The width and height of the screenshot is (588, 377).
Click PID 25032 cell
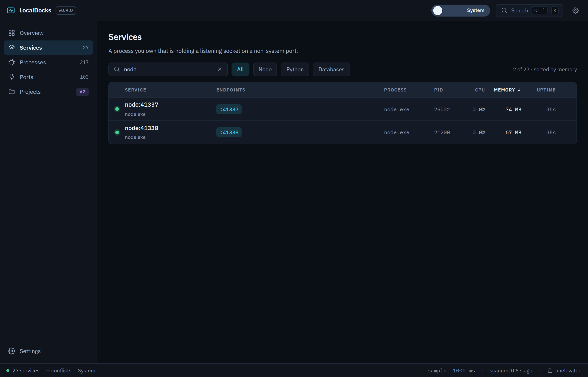(442, 109)
